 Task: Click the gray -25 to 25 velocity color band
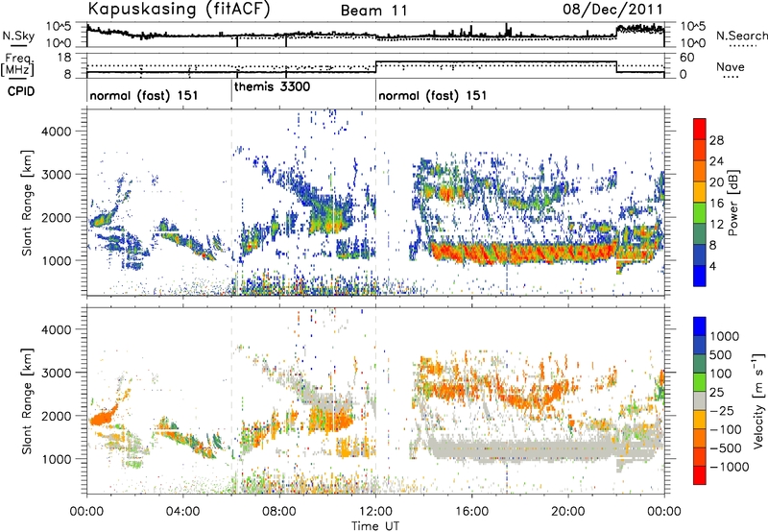700,400
